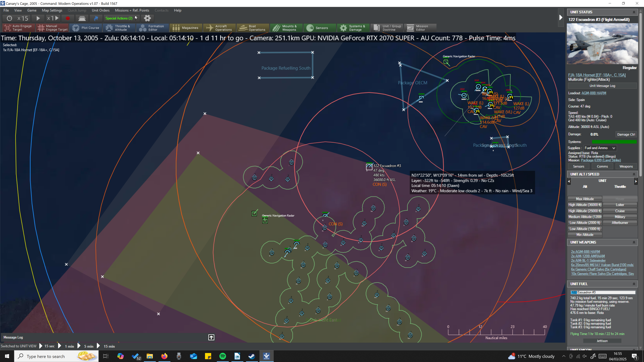Open the Map Settings menu
Image resolution: width=644 pixels, height=362 pixels.
(52, 10)
